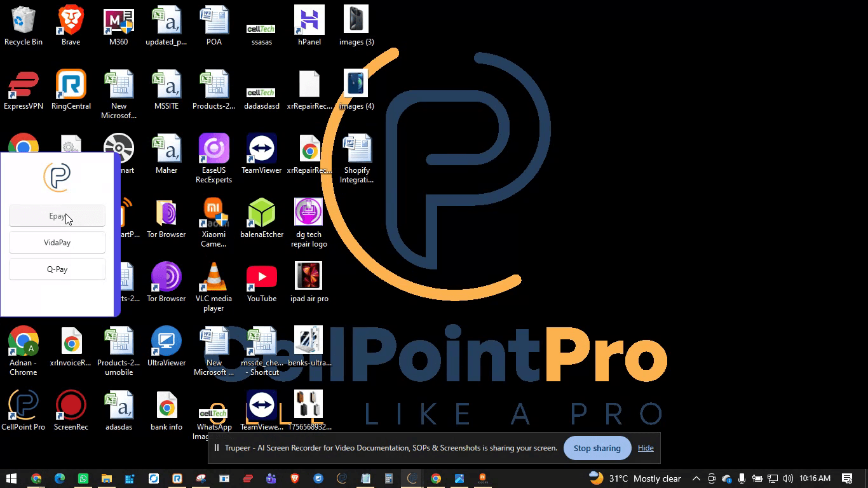
Task: Choose VidaPay in the payment popup
Action: click(57, 243)
